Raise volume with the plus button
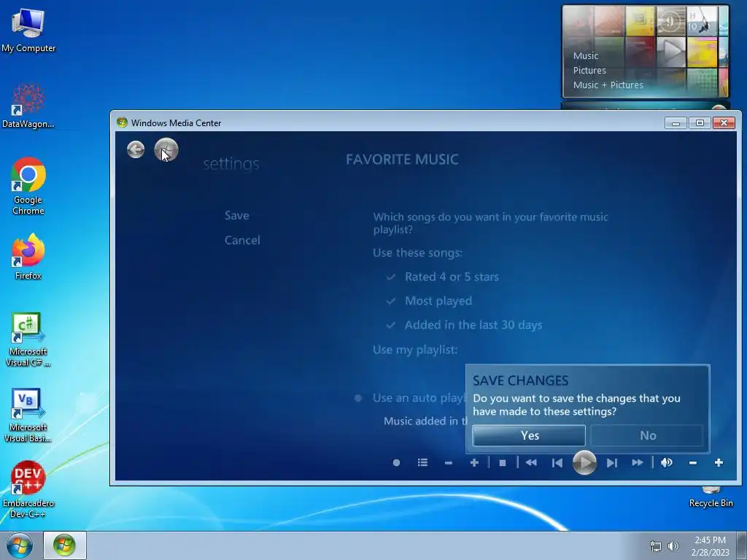 719,462
